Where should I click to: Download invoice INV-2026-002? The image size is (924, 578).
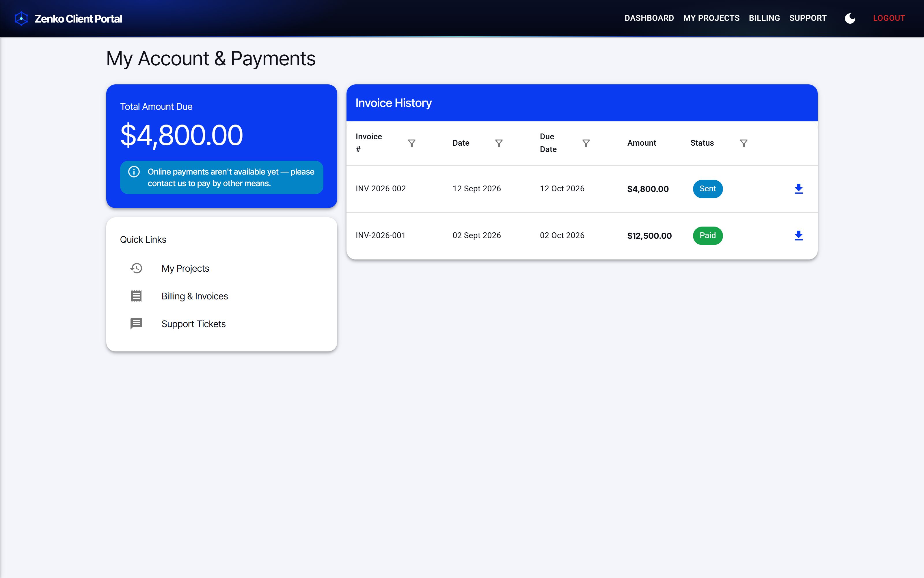798,189
